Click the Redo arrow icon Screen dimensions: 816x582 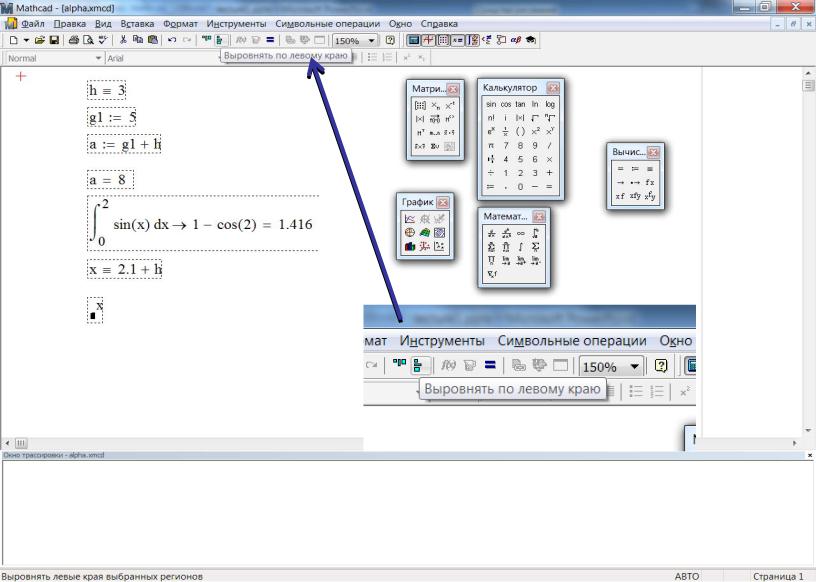(187, 40)
